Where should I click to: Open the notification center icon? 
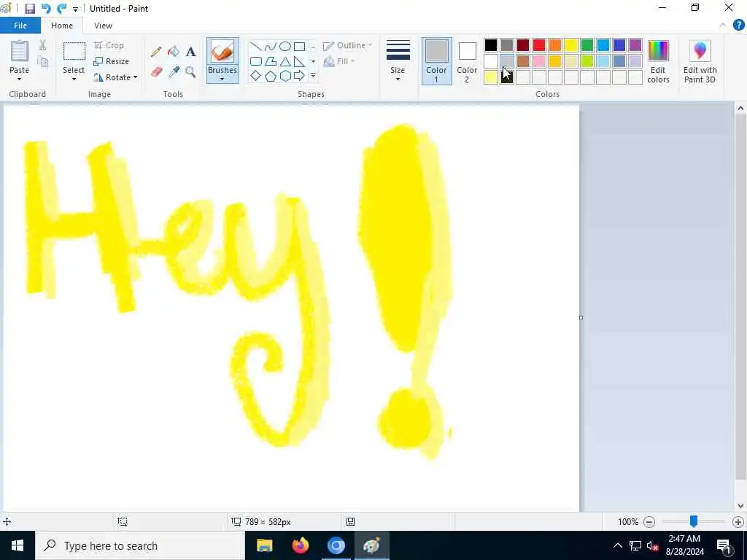click(x=724, y=545)
